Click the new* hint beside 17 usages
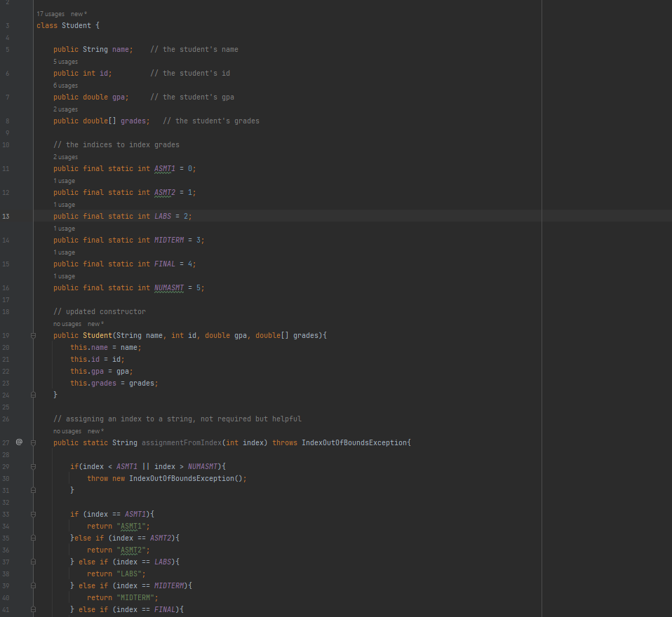 coord(77,13)
